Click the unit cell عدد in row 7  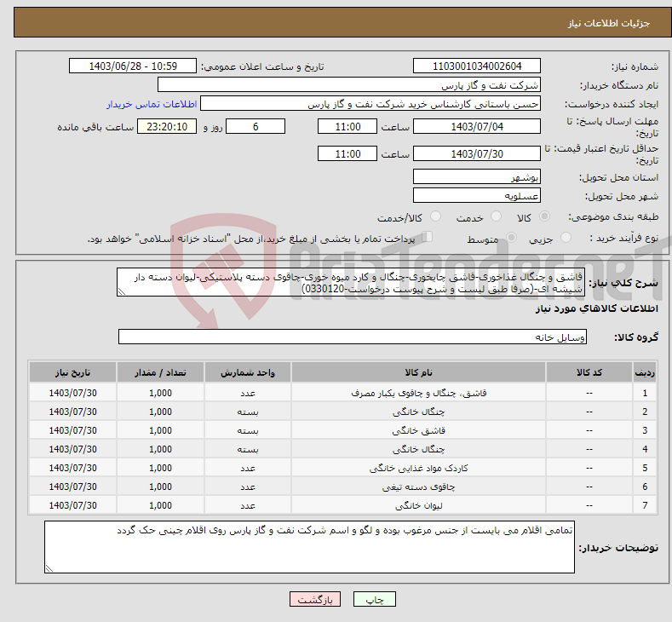(248, 505)
